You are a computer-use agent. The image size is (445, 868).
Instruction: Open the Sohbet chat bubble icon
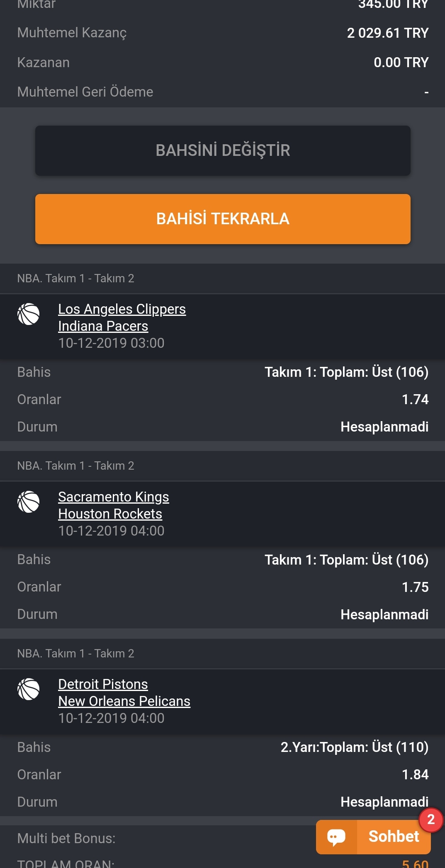click(x=336, y=837)
